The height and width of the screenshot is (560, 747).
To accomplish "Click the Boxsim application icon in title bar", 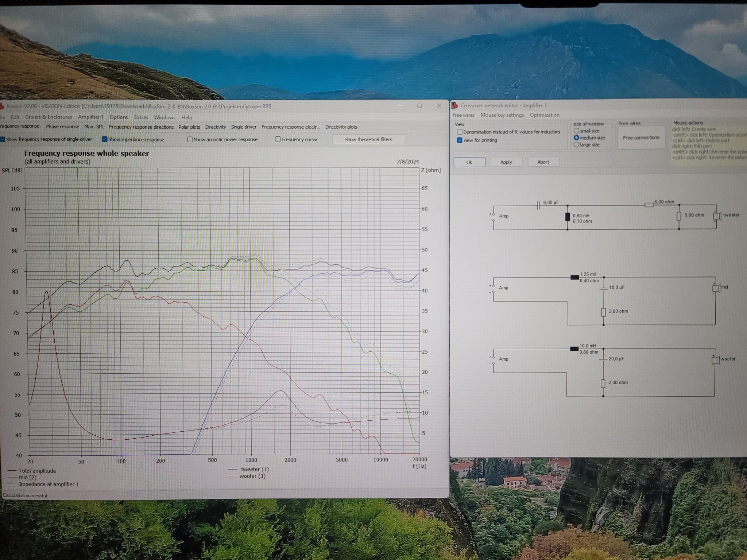I will [2, 106].
